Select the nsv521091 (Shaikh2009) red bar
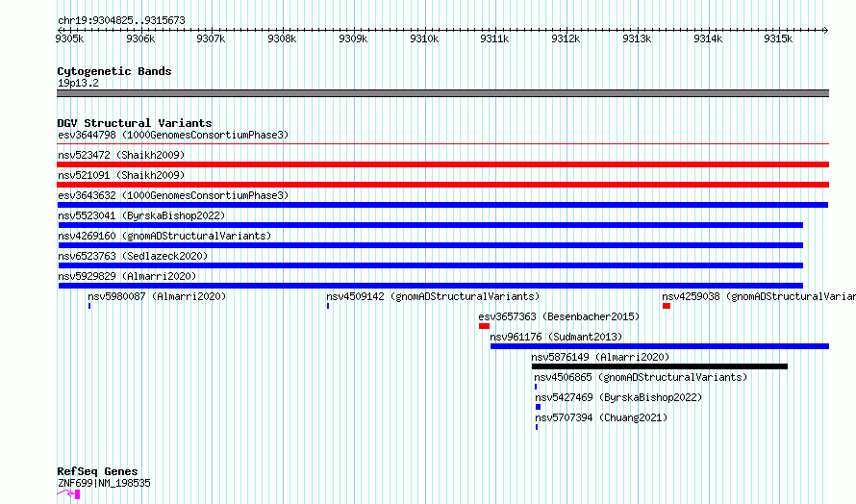 pos(442,185)
